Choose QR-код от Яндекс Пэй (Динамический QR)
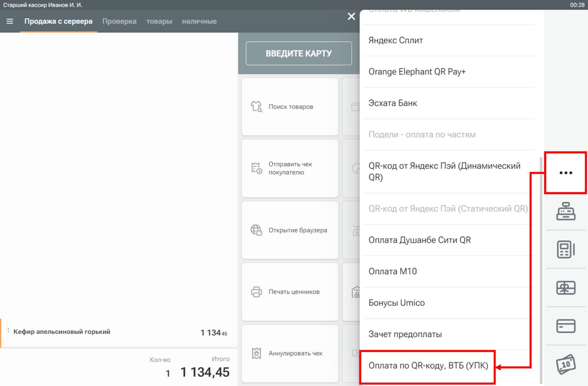 [x=449, y=172]
